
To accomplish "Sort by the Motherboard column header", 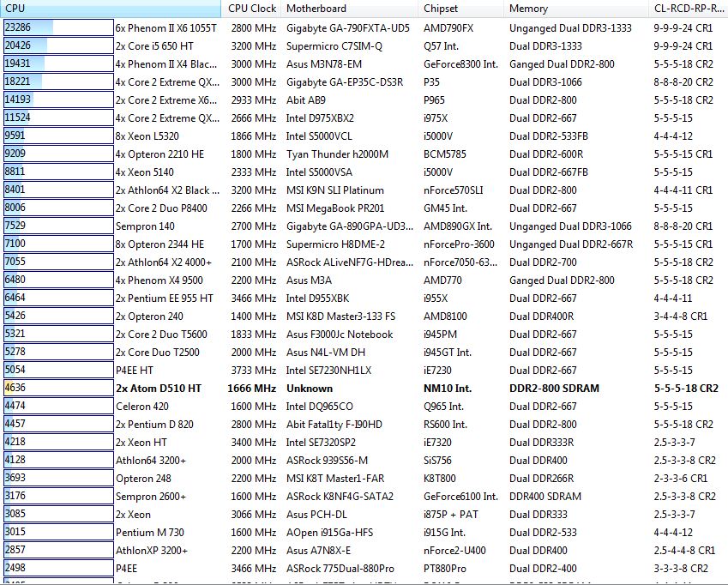I will 350,9.
